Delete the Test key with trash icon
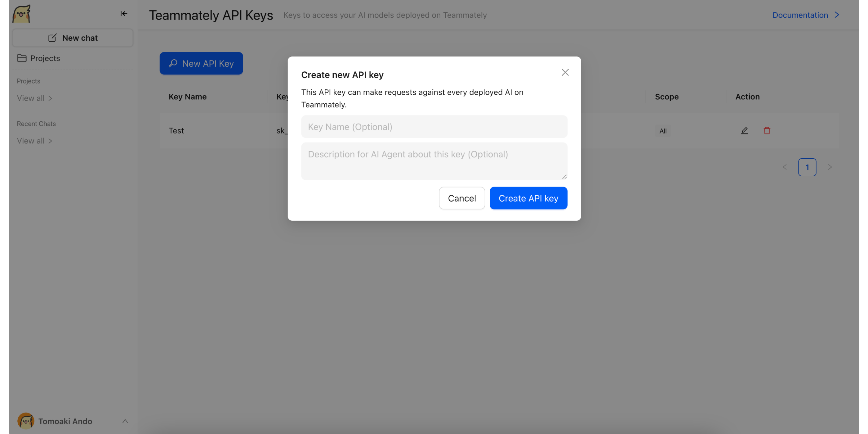 (x=767, y=130)
